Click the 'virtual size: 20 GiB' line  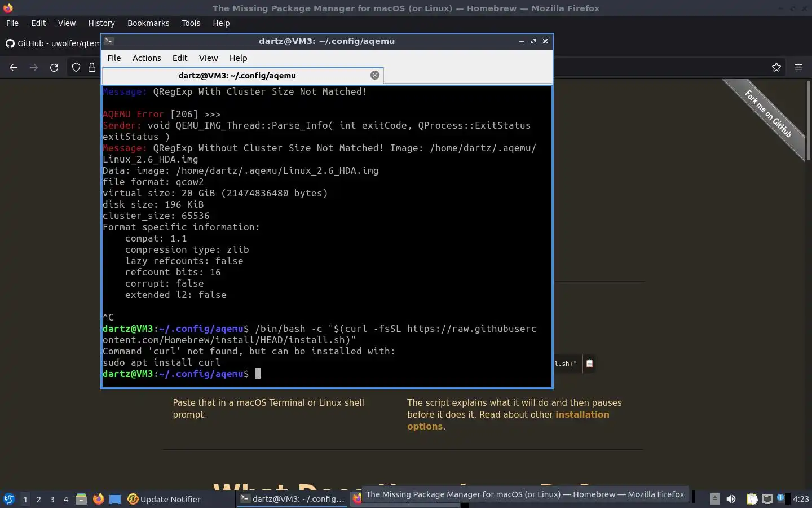[x=215, y=193]
